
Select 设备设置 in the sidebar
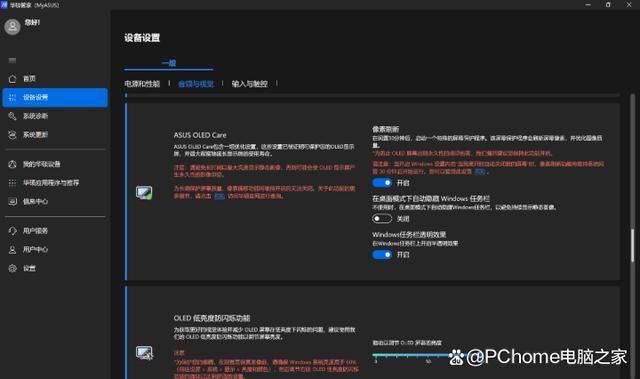click(55, 98)
